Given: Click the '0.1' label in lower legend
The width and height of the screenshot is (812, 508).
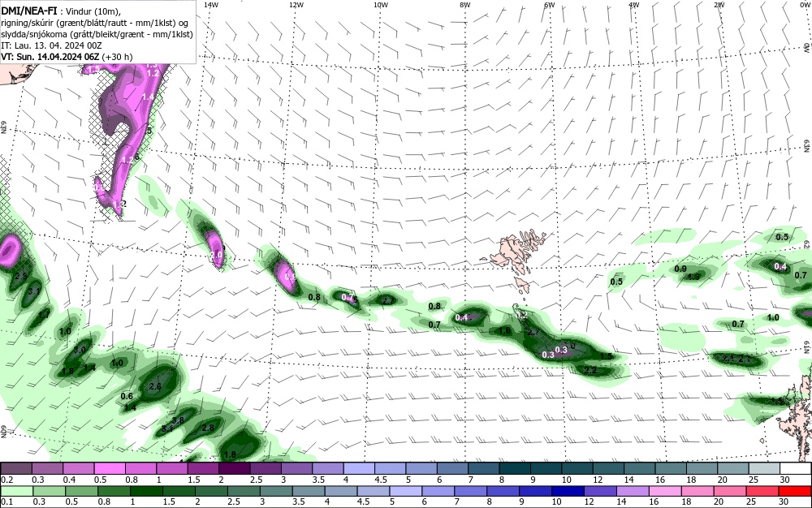Looking at the screenshot, I should 8,502.
